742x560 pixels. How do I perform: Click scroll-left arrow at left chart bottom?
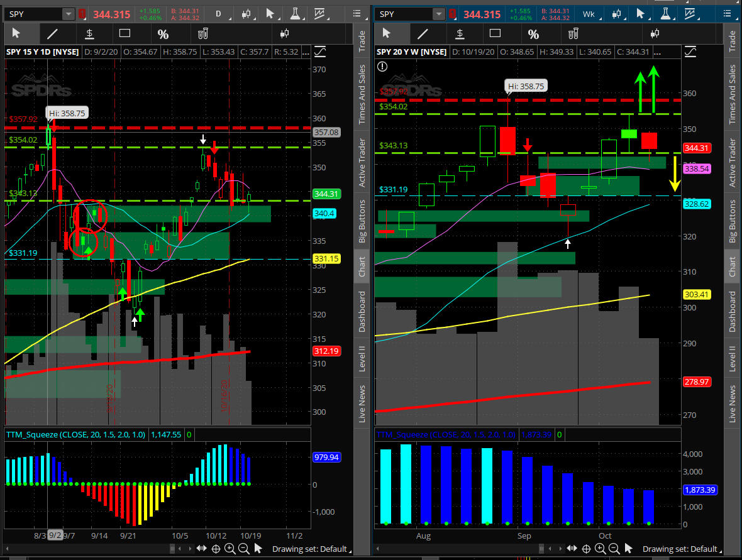(x=7, y=549)
